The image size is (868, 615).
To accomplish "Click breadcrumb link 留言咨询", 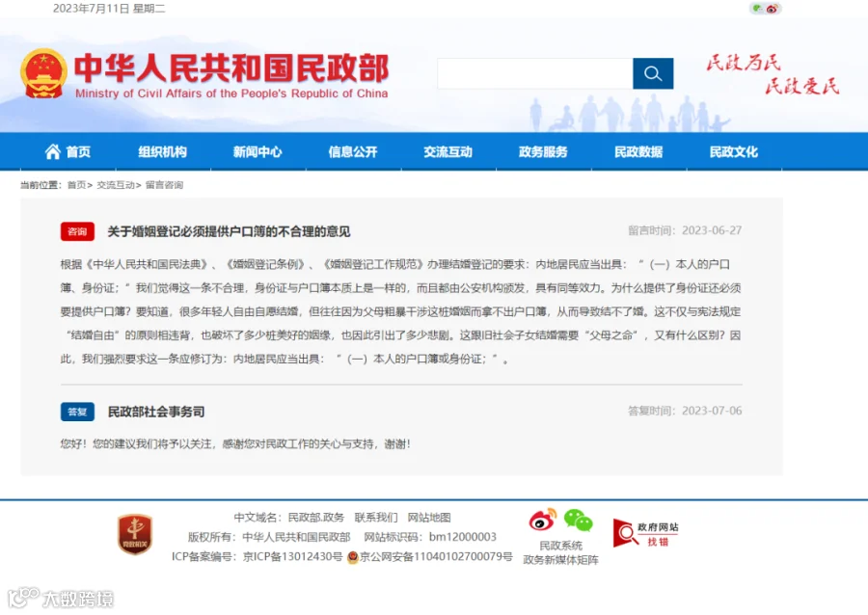I will [x=164, y=185].
